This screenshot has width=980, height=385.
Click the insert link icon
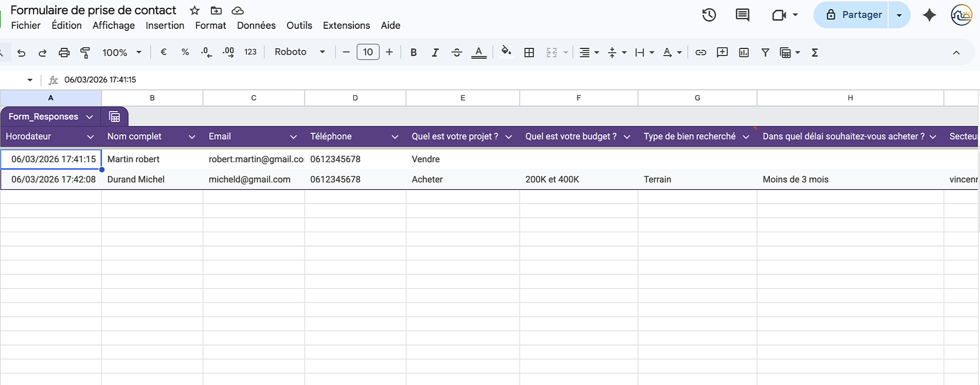coord(700,52)
